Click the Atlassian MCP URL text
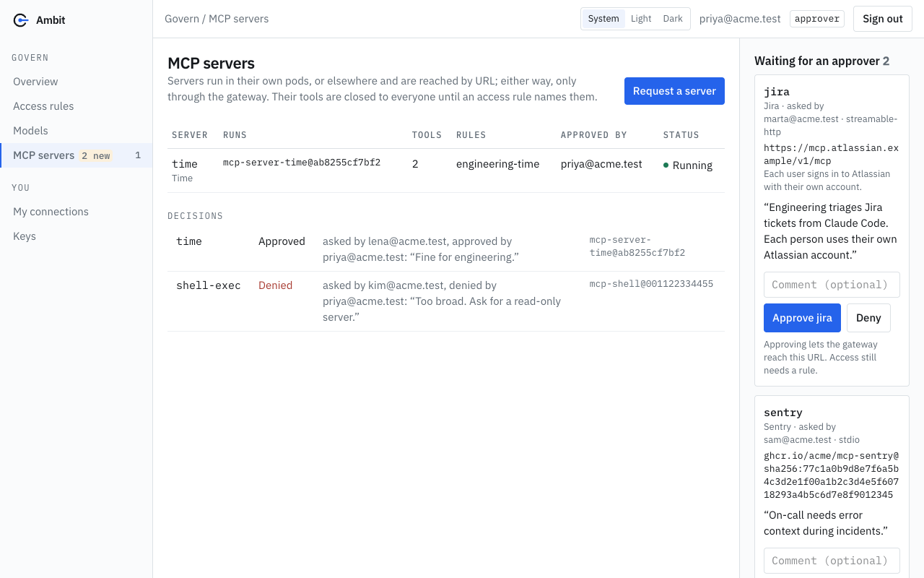 pyautogui.click(x=832, y=155)
